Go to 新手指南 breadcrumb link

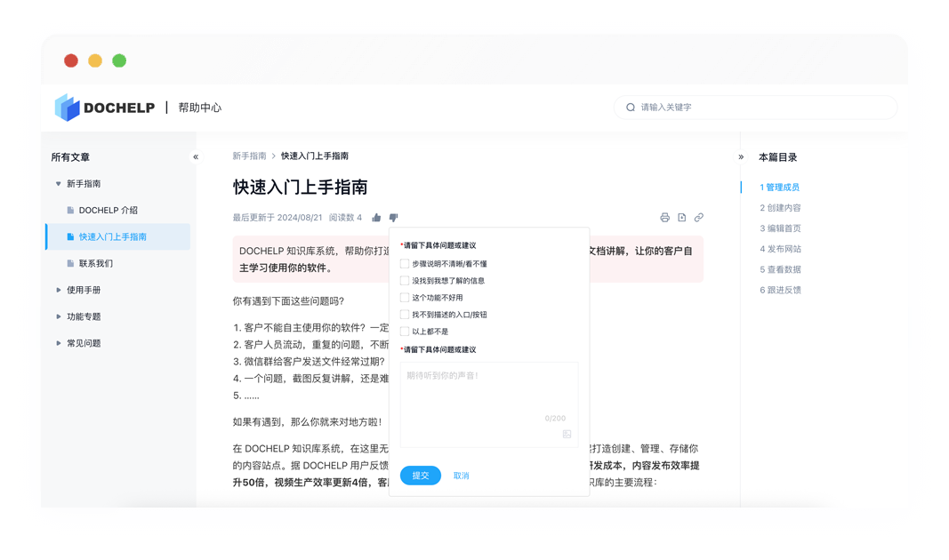[x=249, y=156]
